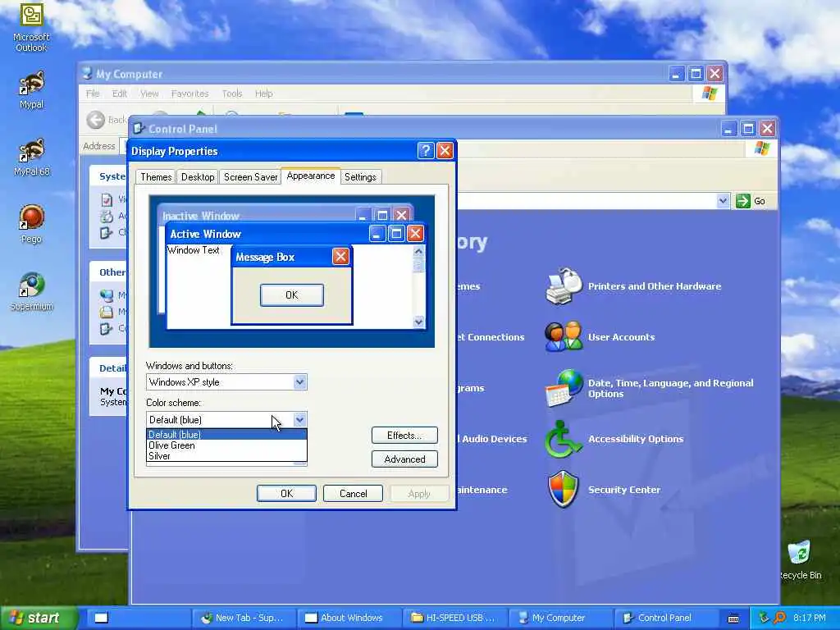This screenshot has width=840, height=630.
Task: Switch to the Themes tab
Action: pos(156,177)
